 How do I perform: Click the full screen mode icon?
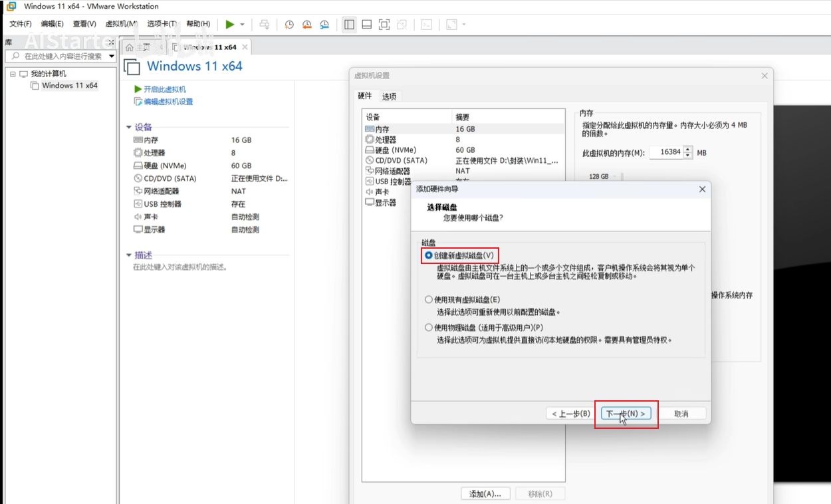pyautogui.click(x=384, y=25)
